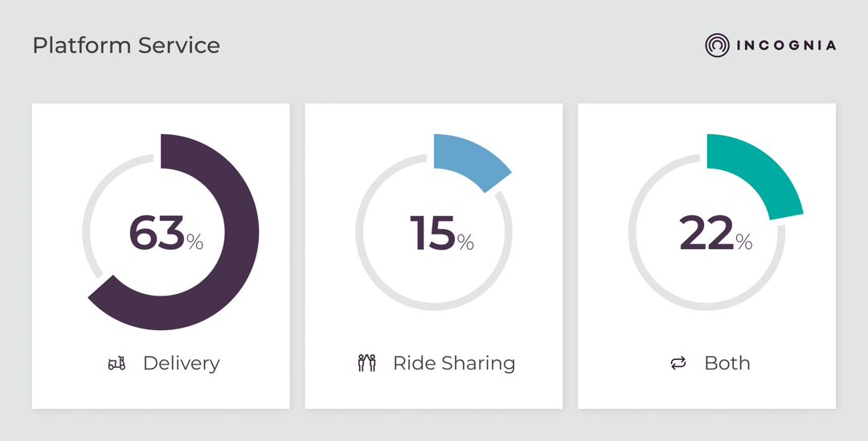Click the two-arrow Both icon
Image resolution: width=868 pixels, height=441 pixels.
click(x=678, y=364)
